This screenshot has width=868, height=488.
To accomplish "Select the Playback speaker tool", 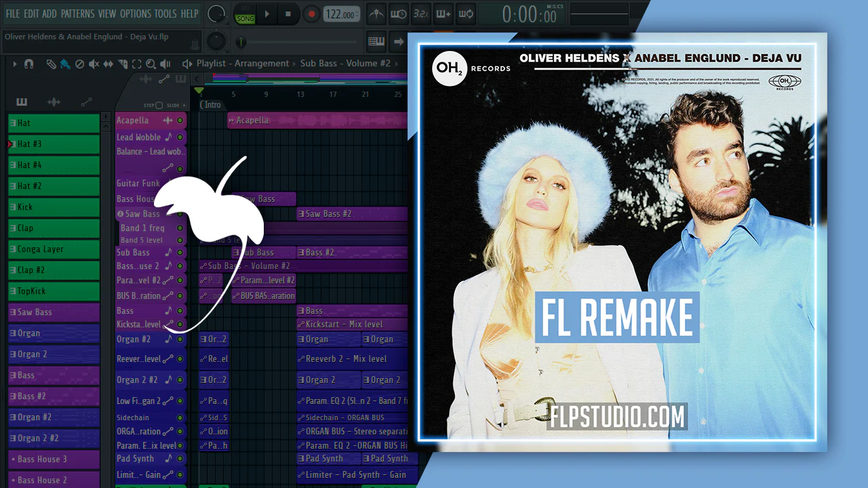I will [165, 64].
